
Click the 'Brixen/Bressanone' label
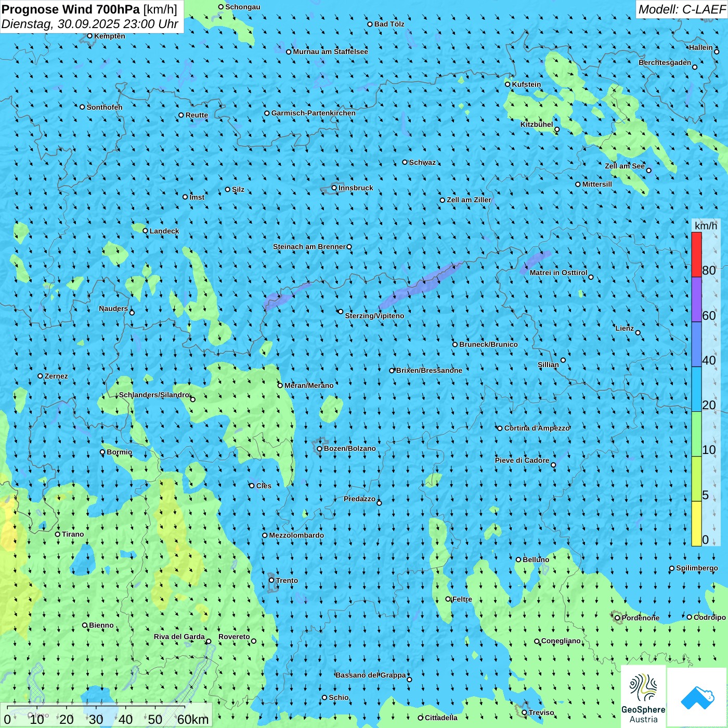point(429,370)
